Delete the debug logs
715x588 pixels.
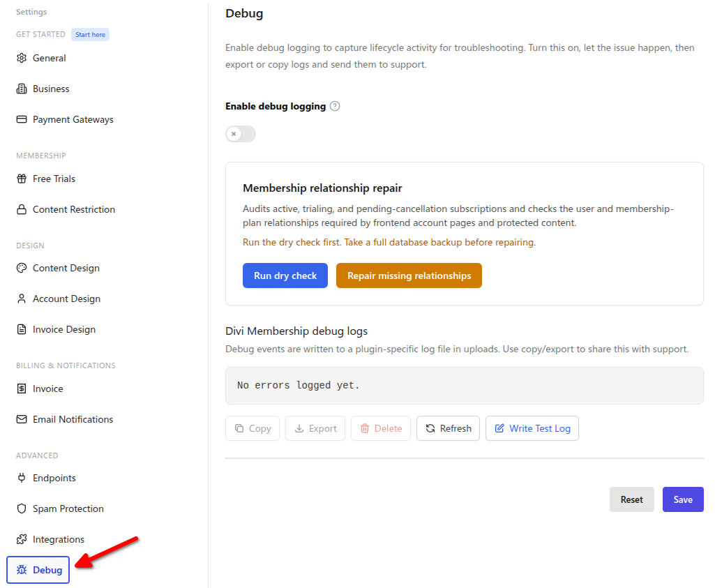click(x=381, y=428)
